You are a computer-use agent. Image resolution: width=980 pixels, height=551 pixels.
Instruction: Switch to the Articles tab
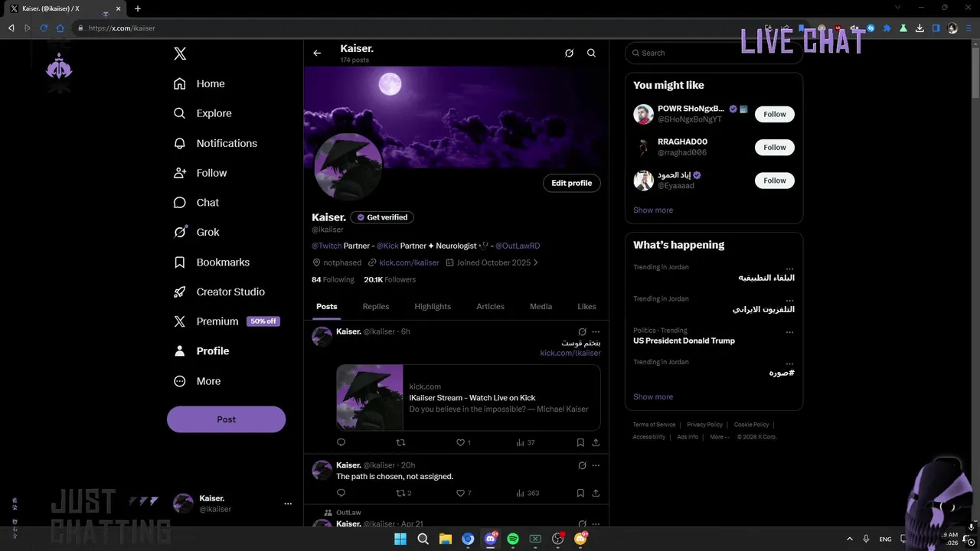491,306
